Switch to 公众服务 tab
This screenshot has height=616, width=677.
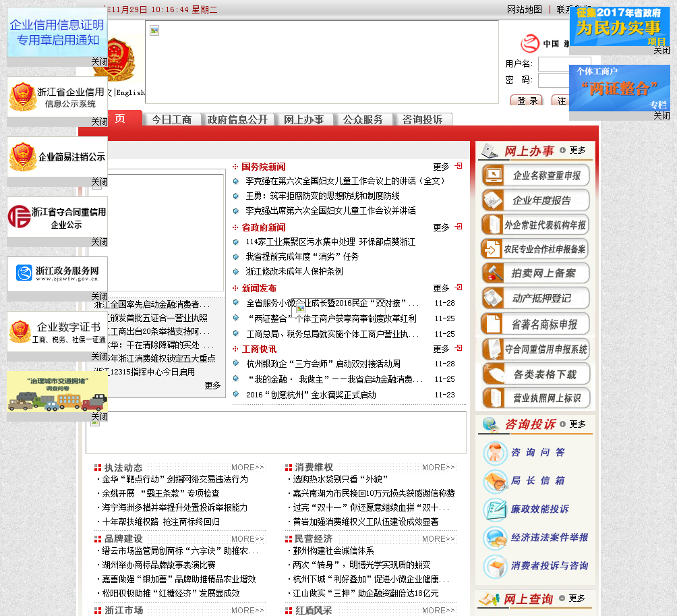point(363,119)
